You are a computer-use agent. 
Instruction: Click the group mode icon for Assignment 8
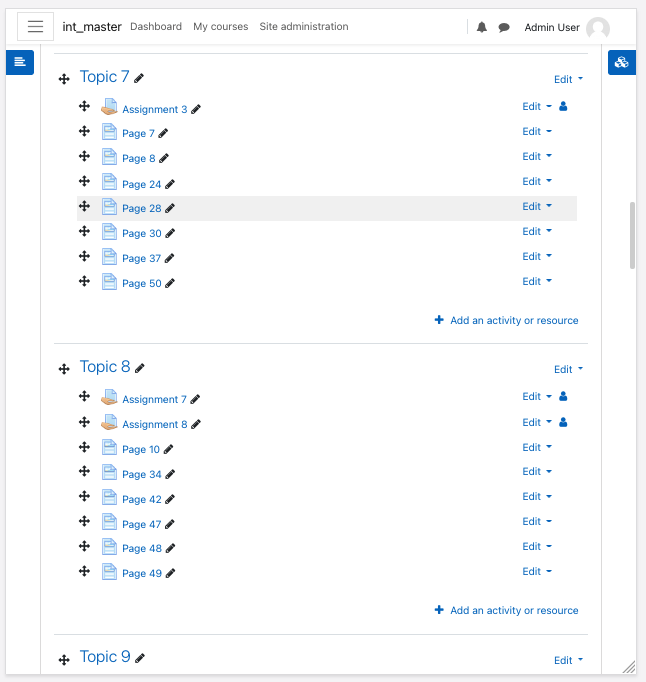point(563,422)
